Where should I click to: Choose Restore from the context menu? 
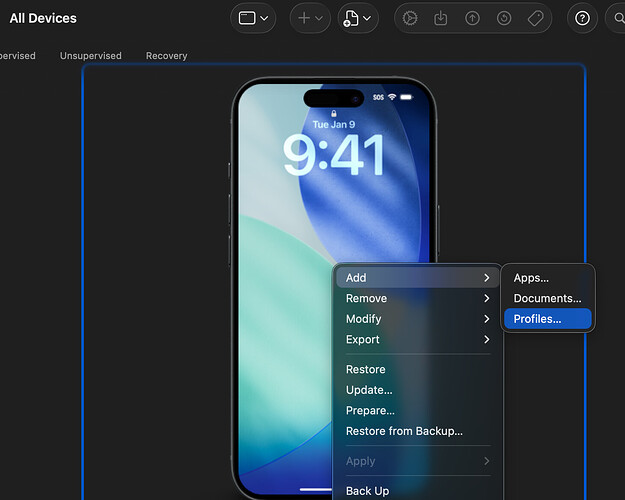[x=417, y=370]
